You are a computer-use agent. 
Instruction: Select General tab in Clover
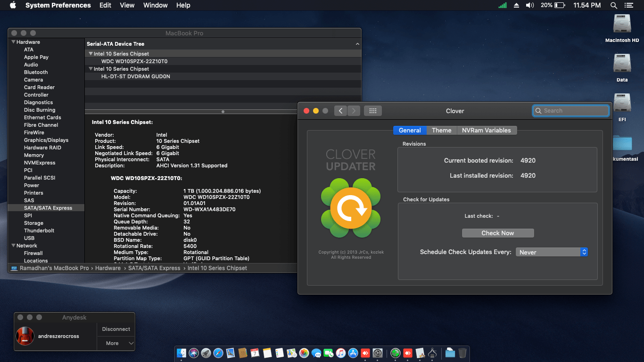coord(410,130)
